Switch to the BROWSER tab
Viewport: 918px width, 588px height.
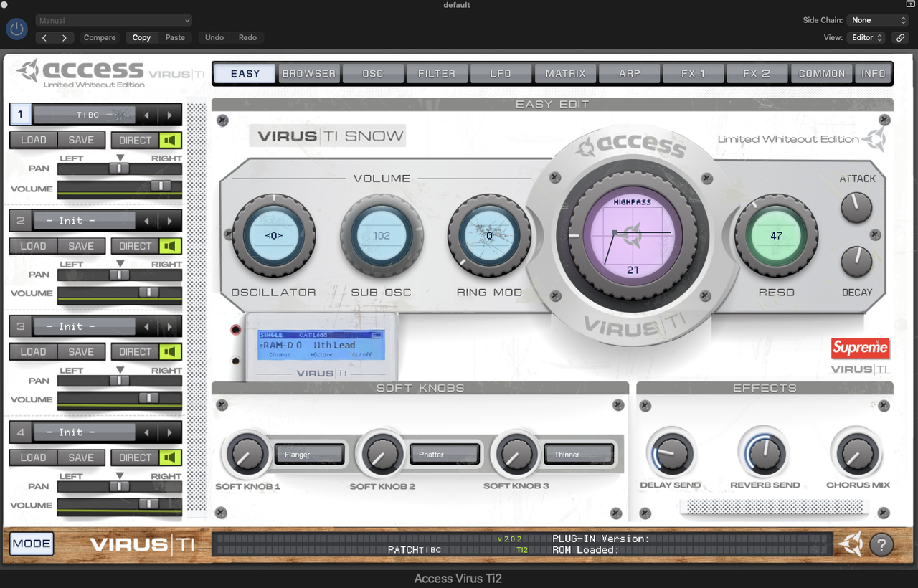click(308, 73)
